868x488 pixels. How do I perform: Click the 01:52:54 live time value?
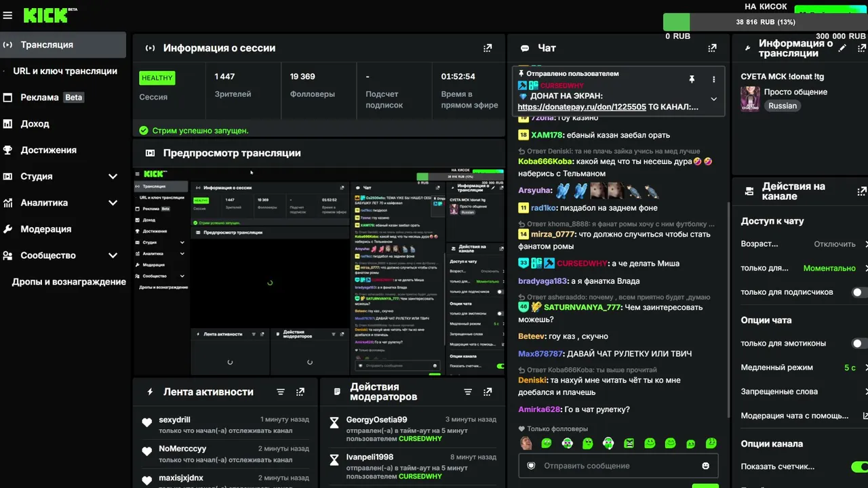[x=458, y=77]
